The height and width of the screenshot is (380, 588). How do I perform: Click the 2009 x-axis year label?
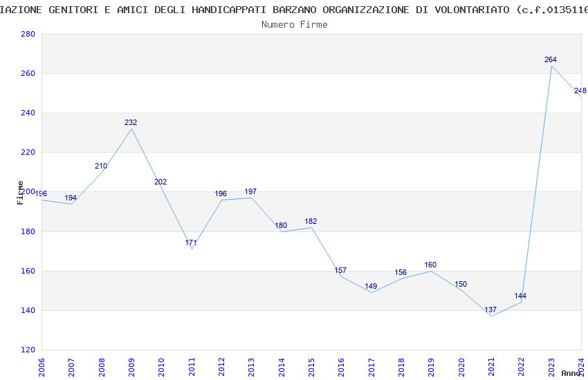click(131, 368)
